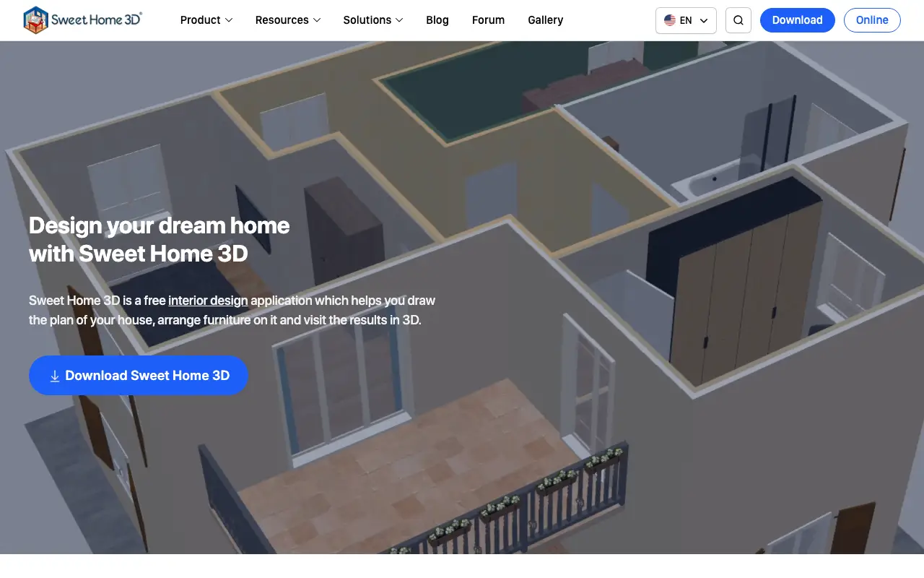Image resolution: width=924 pixels, height=578 pixels.
Task: Click the download arrow icon in hero button
Action: click(55, 376)
